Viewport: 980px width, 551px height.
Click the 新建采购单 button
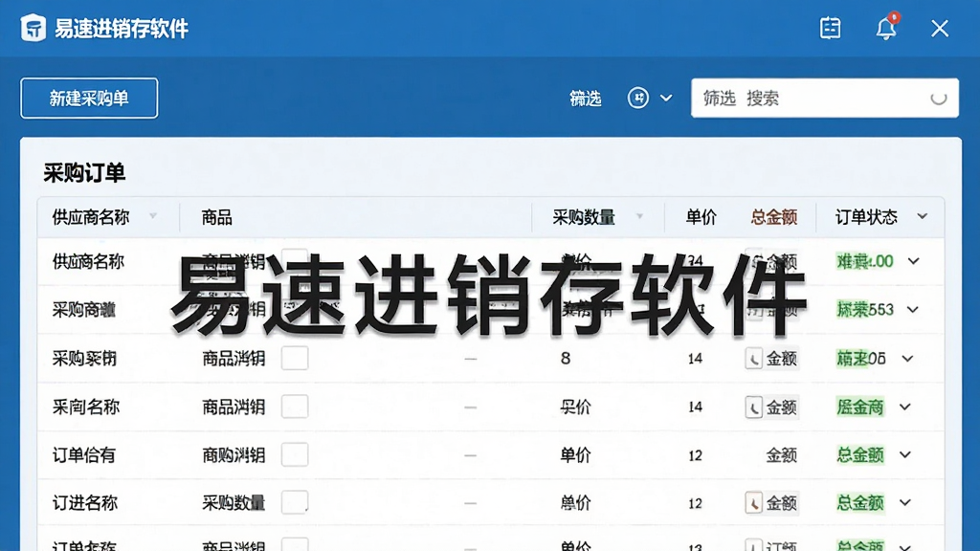pos(89,99)
